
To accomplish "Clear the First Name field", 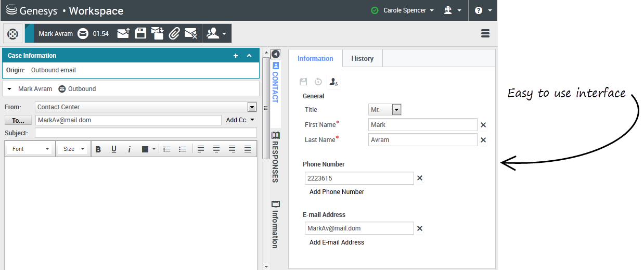I will pyautogui.click(x=483, y=125).
